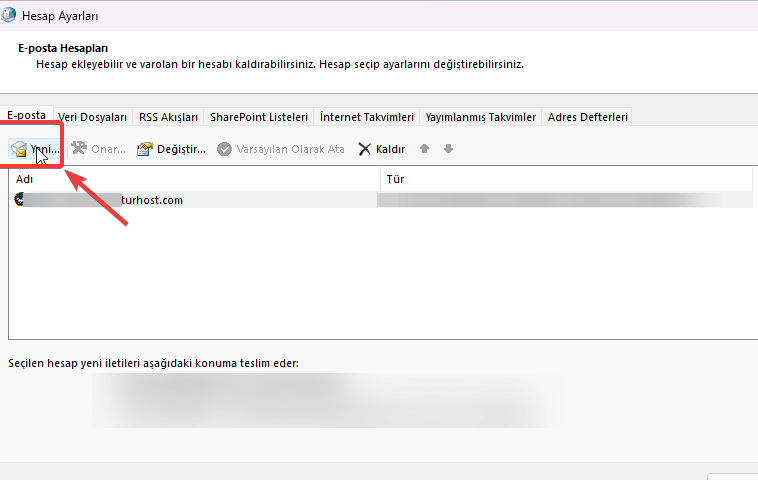The width and height of the screenshot is (758, 480).
Task: Click the Onar (Repair) tools icon
Action: [80, 149]
